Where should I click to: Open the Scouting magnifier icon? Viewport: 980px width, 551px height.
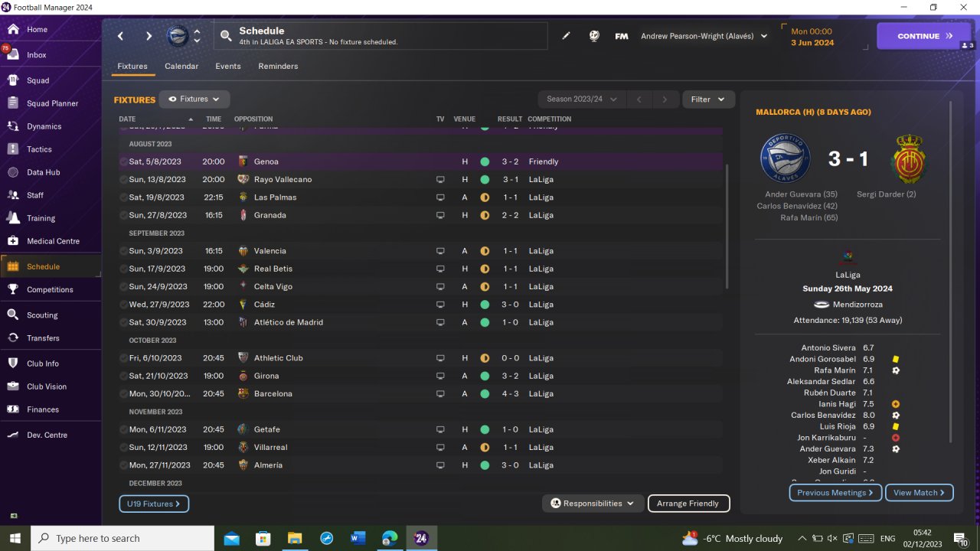[13, 315]
